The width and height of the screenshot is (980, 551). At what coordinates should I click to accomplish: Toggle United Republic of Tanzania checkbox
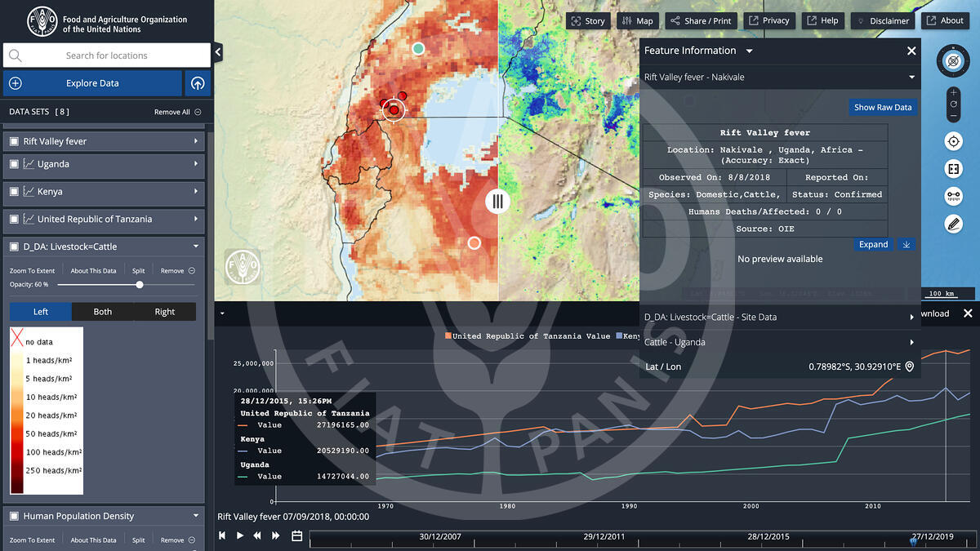tap(14, 219)
